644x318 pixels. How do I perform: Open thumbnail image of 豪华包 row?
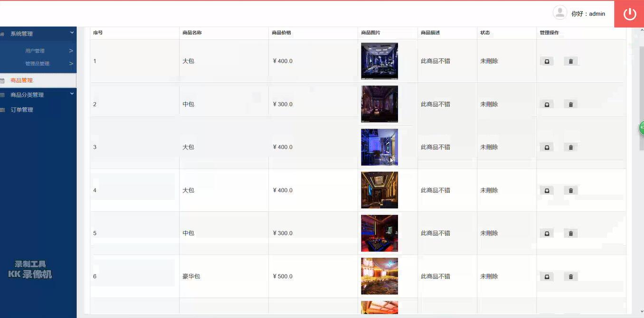point(379,276)
